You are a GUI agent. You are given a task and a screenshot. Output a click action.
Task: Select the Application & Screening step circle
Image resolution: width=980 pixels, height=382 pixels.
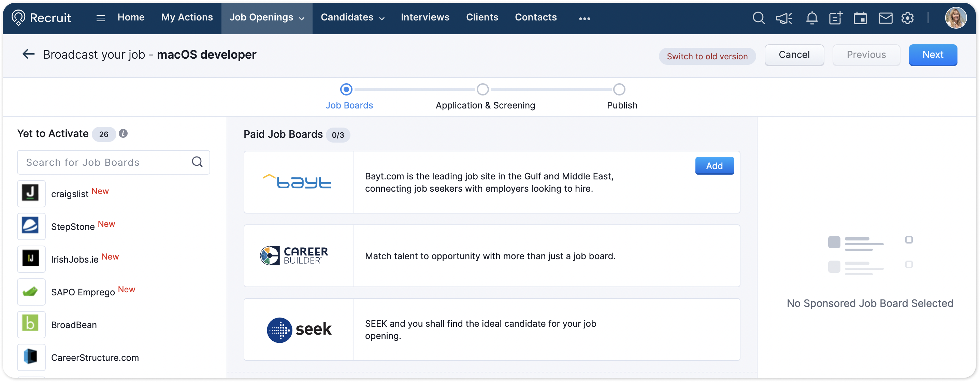coord(482,89)
